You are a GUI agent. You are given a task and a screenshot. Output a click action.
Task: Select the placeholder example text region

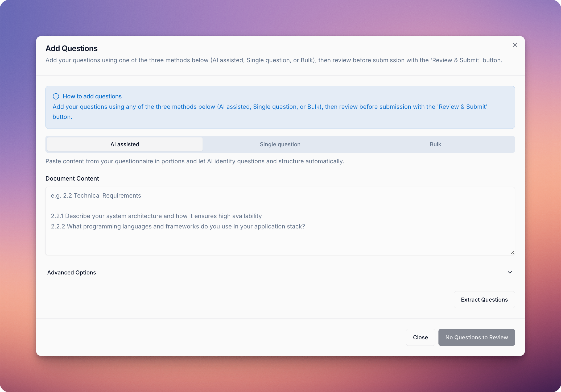coord(96,195)
